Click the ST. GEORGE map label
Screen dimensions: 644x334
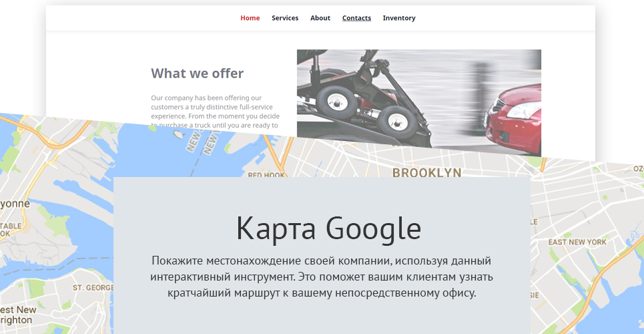coord(93,287)
